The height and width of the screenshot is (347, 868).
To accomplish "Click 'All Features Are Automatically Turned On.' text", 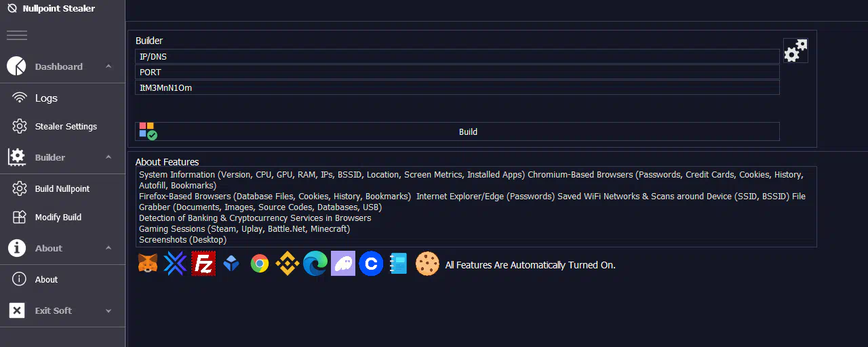I will pos(530,265).
